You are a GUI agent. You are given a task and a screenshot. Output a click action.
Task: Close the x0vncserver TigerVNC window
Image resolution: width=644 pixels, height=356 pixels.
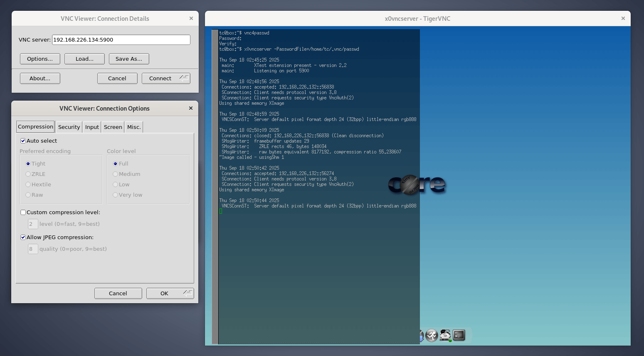click(623, 18)
